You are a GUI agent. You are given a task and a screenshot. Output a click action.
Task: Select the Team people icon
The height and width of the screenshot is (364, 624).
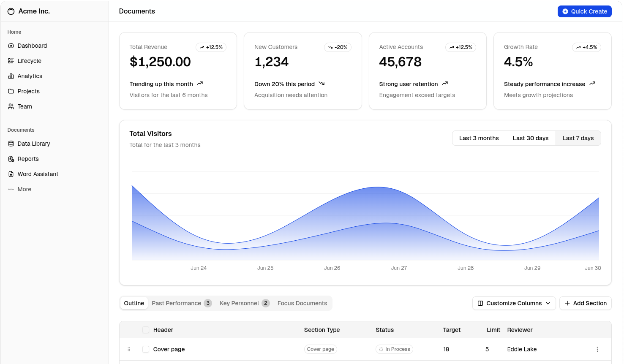(x=11, y=106)
